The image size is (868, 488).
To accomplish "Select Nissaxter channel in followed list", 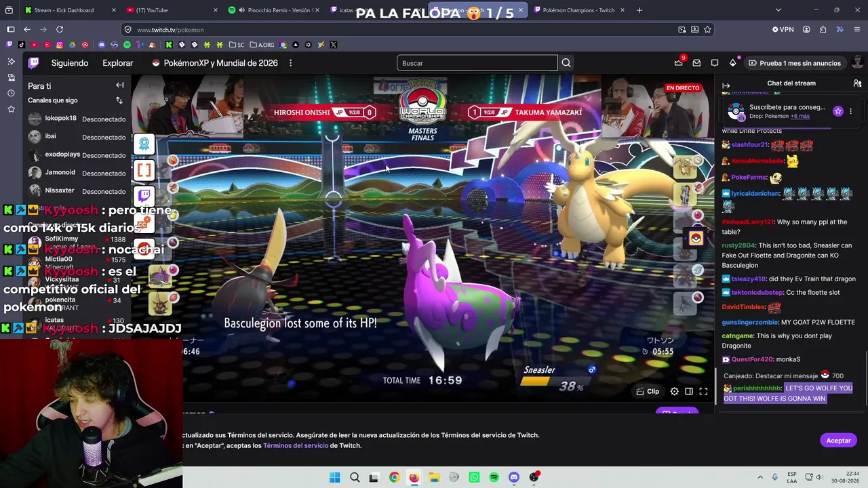I will coord(77,191).
